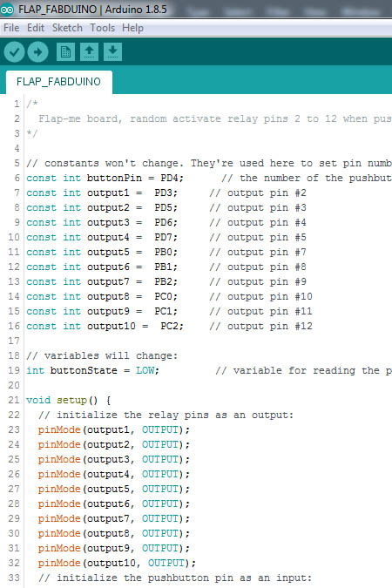Screen dimensions: 392x588
Task: Open the Sketch menu
Action: [x=67, y=28]
